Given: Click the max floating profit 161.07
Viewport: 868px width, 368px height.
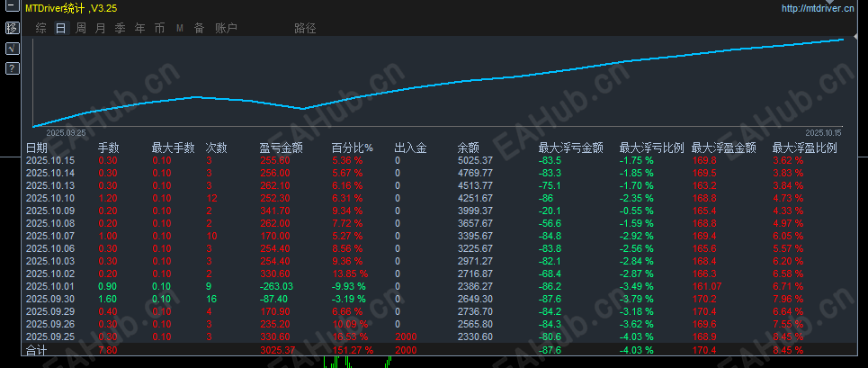Looking at the screenshot, I should (706, 286).
